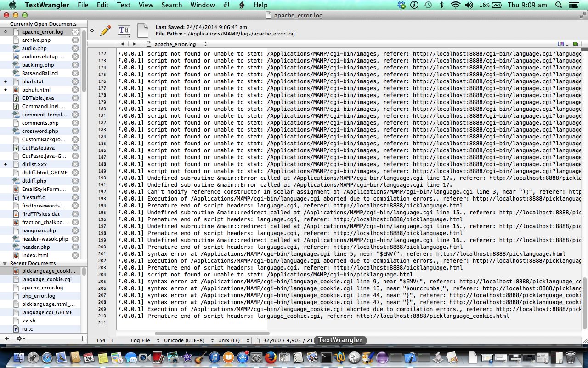
Task: Open the Text Options toolbar icon
Action: [x=124, y=31]
